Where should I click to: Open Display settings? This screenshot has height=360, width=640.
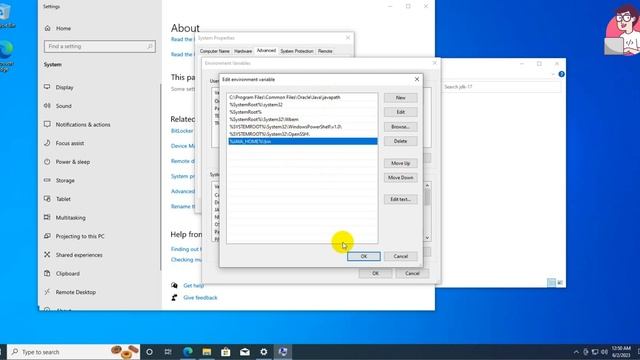pos(64,87)
